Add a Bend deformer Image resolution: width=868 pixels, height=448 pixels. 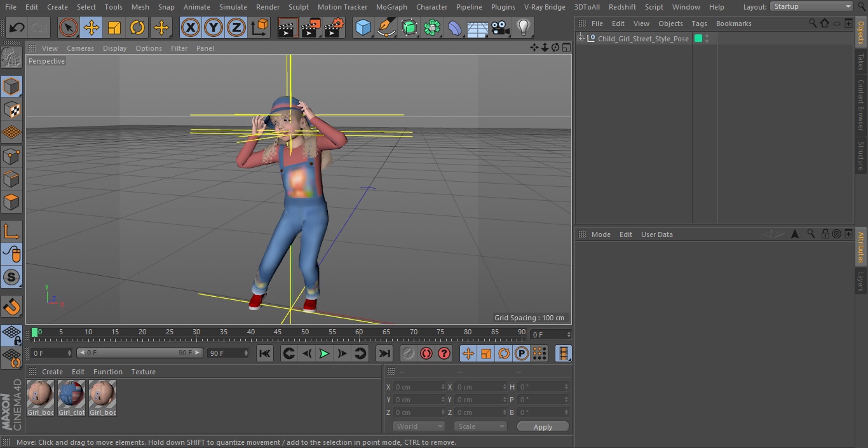tap(455, 27)
